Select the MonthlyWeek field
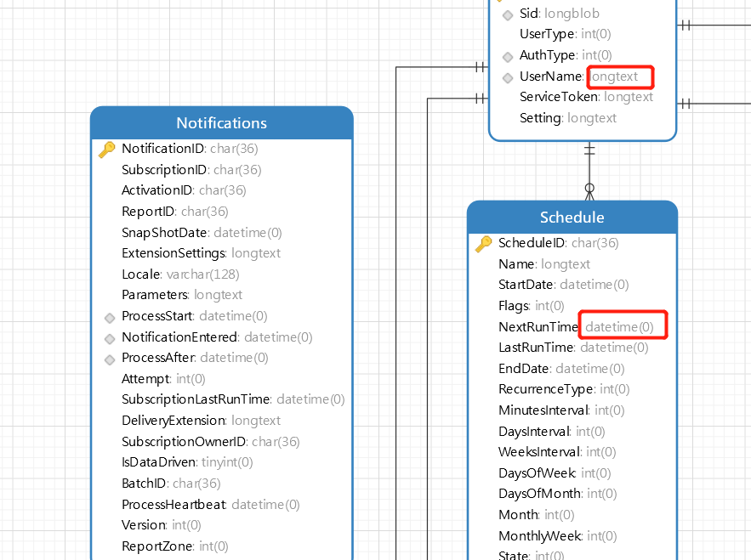The width and height of the screenshot is (751, 560). pyautogui.click(x=558, y=536)
